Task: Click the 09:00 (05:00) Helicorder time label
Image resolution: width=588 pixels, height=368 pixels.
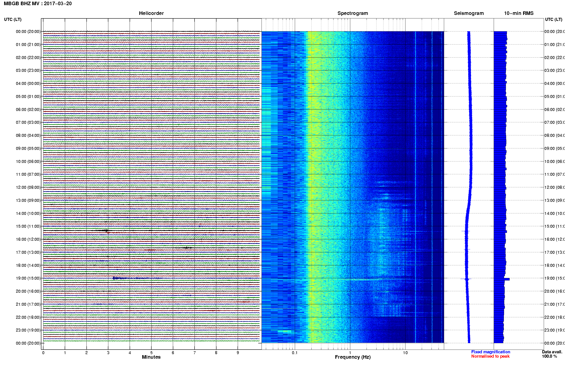Action: pos(28,148)
